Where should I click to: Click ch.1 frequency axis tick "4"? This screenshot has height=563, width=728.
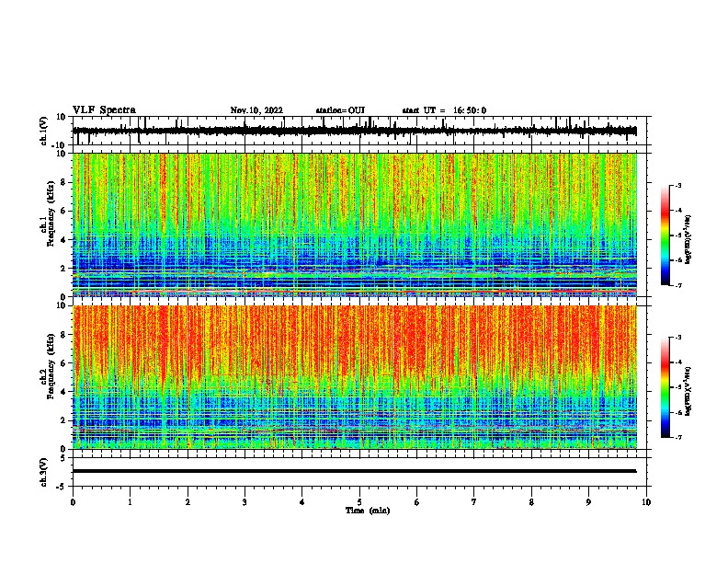[63, 240]
